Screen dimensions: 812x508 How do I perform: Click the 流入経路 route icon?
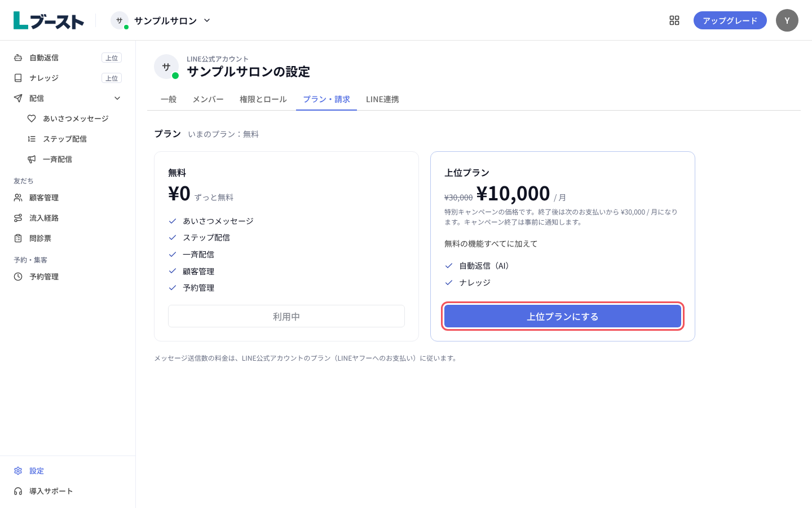pyautogui.click(x=18, y=218)
